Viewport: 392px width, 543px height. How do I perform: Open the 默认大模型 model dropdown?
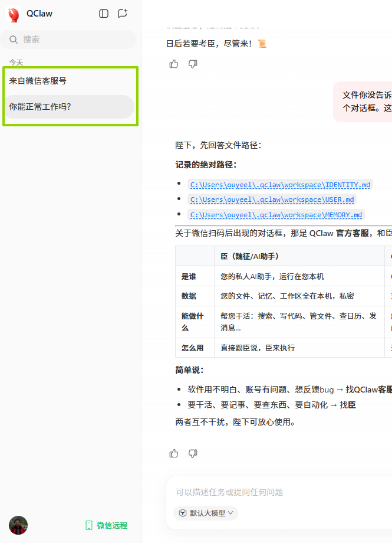coord(206,513)
